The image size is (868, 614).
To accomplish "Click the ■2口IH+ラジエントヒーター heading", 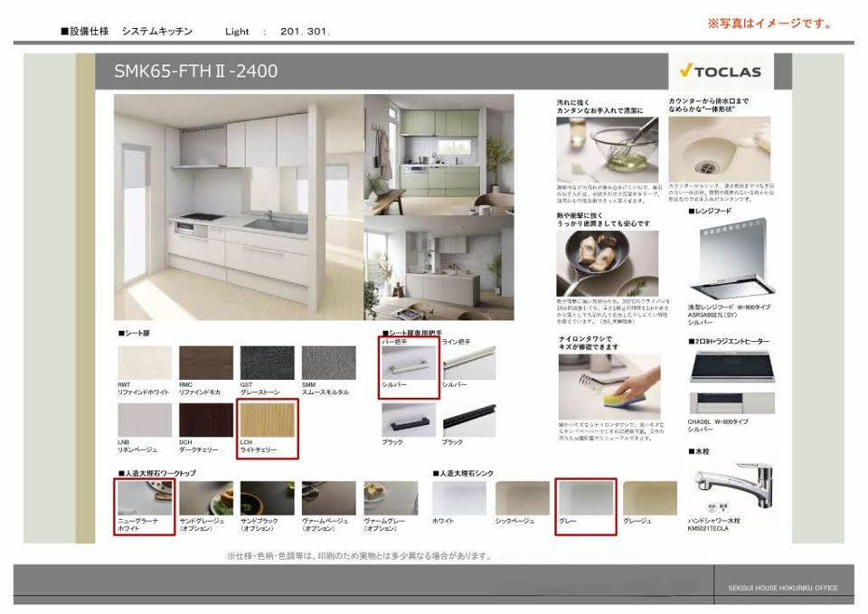I will pos(729,341).
